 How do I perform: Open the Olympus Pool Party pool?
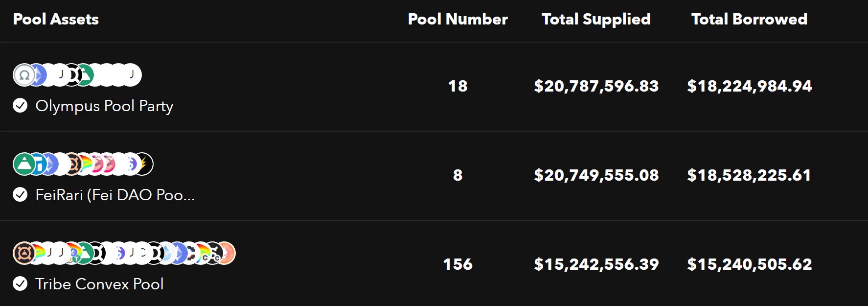(x=104, y=106)
